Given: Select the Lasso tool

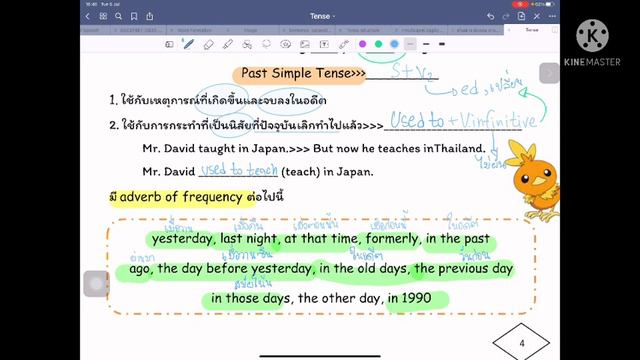Looking at the screenshot, I should coord(266,44).
